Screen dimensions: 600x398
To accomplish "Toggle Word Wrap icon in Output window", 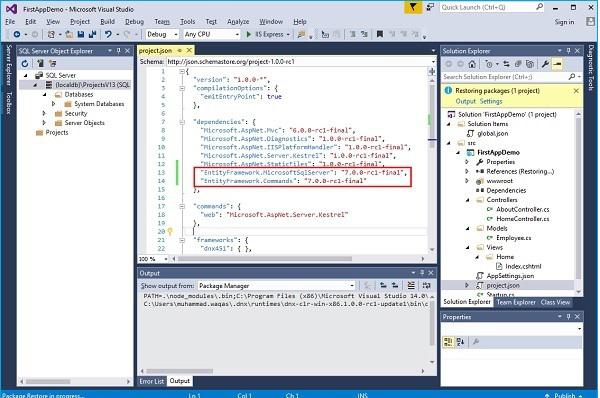I will [x=426, y=285].
